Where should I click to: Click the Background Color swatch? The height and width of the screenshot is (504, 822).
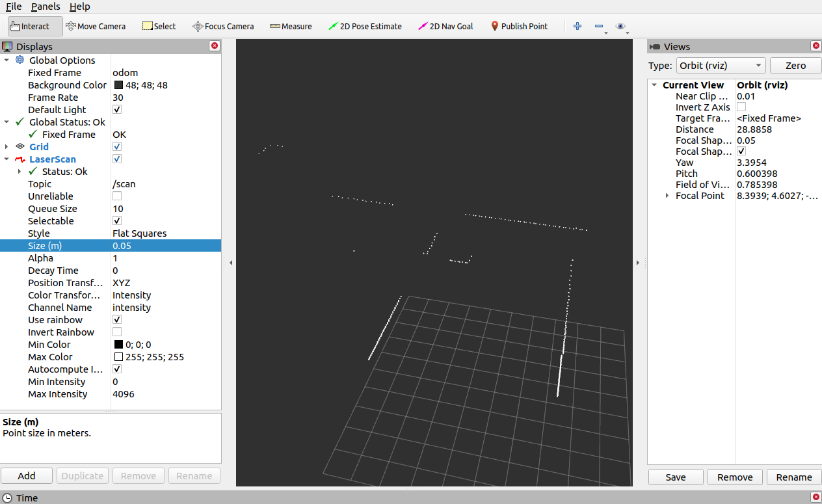[x=118, y=85]
